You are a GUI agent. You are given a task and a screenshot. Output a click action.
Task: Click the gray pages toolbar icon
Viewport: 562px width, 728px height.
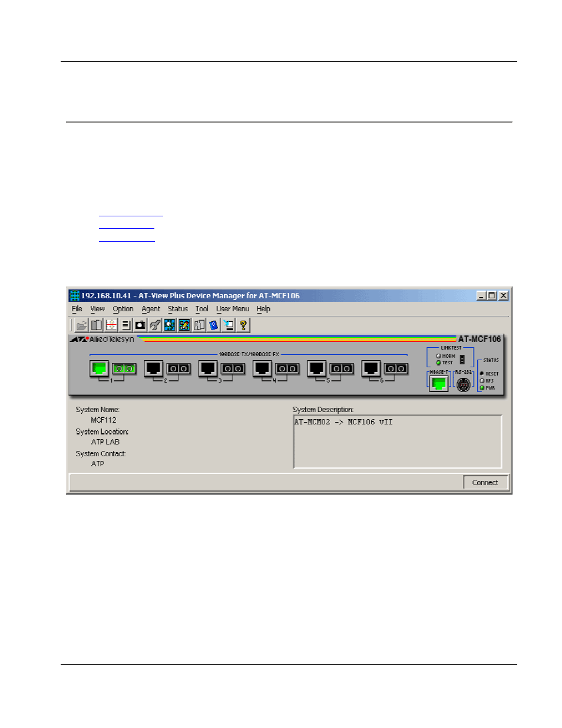coord(199,325)
